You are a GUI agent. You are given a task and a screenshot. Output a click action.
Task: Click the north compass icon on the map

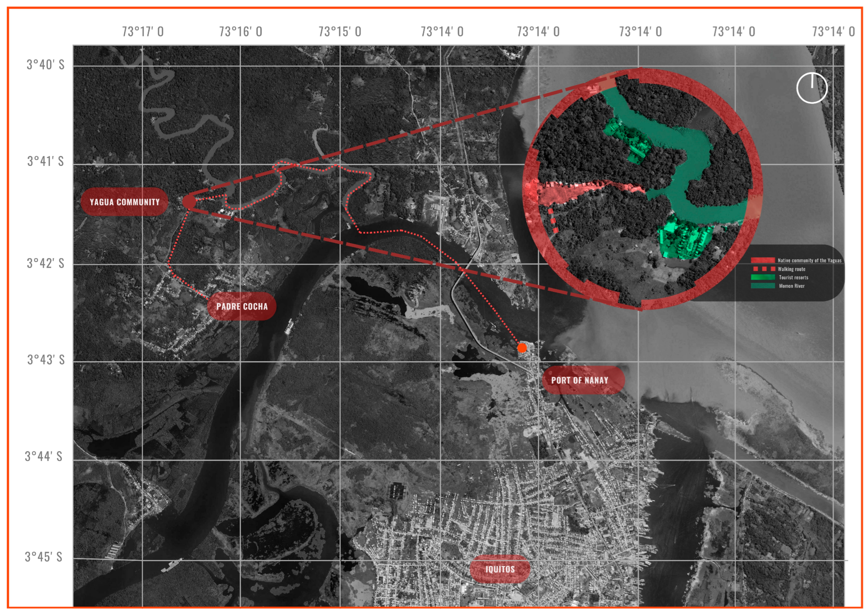(812, 88)
